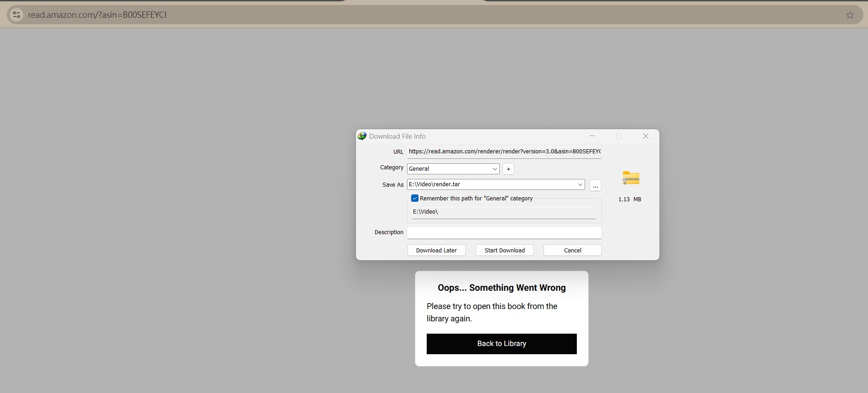This screenshot has height=393, width=868.
Task: Click the site information icon in address bar
Action: click(x=16, y=15)
